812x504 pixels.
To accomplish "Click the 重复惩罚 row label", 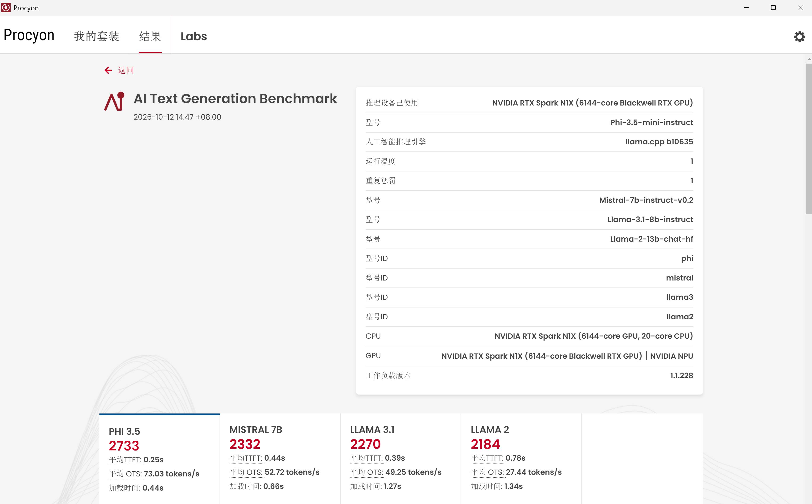I will coord(381,181).
